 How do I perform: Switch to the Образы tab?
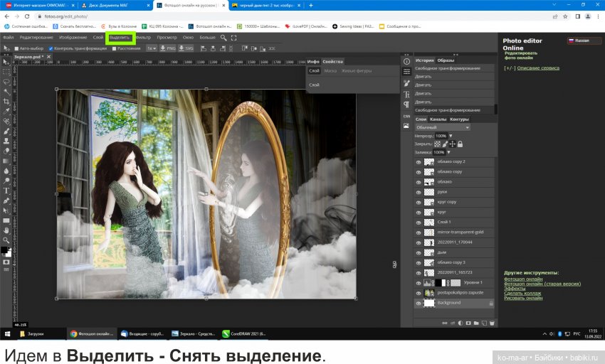[x=446, y=60]
